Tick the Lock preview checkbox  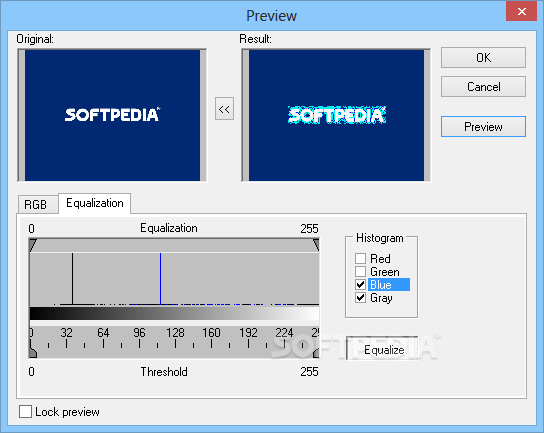(25, 411)
